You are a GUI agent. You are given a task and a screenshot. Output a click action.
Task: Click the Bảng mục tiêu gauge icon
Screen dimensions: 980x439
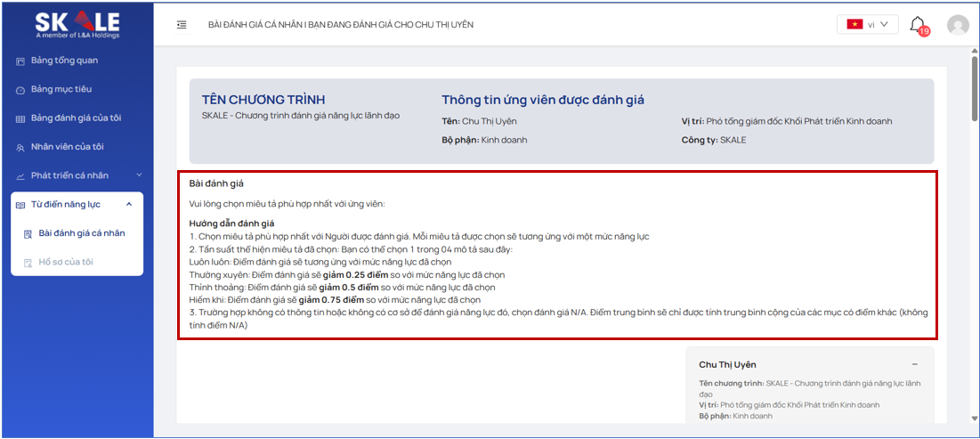click(20, 90)
